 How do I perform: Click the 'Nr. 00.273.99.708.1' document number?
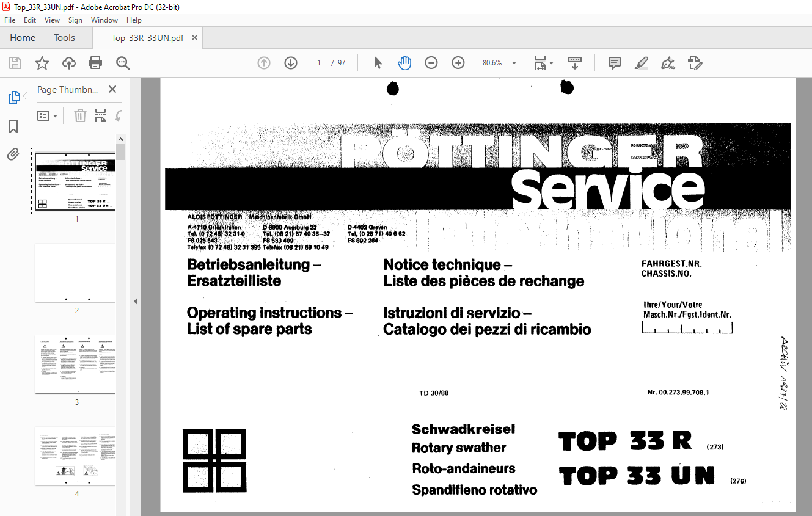pos(678,393)
